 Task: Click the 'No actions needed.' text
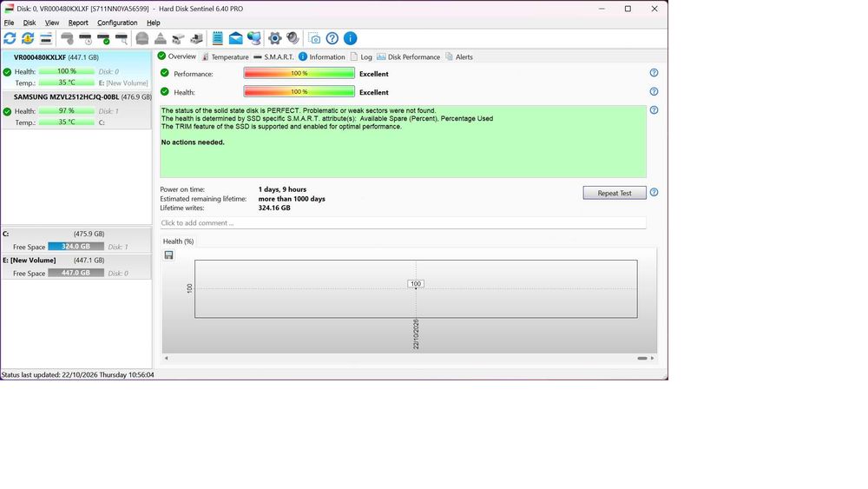pos(193,142)
